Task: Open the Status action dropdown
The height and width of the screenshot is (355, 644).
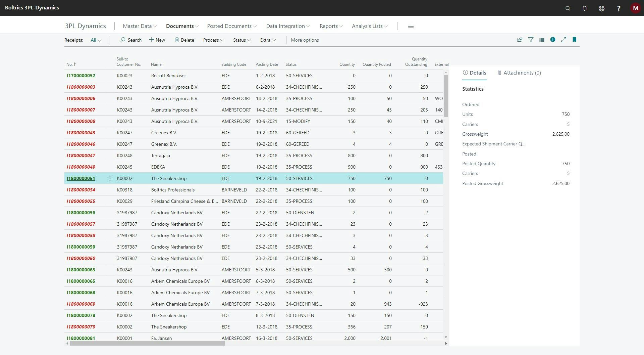Action: click(242, 40)
